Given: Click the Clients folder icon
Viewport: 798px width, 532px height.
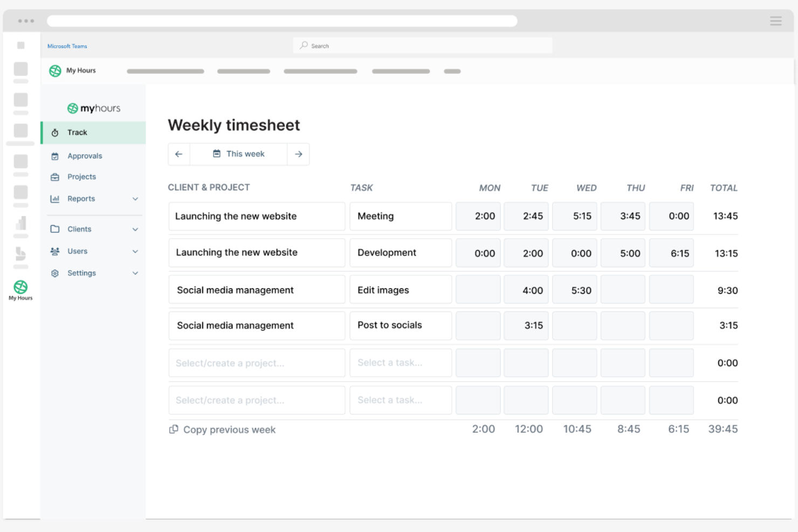Looking at the screenshot, I should coord(54,229).
